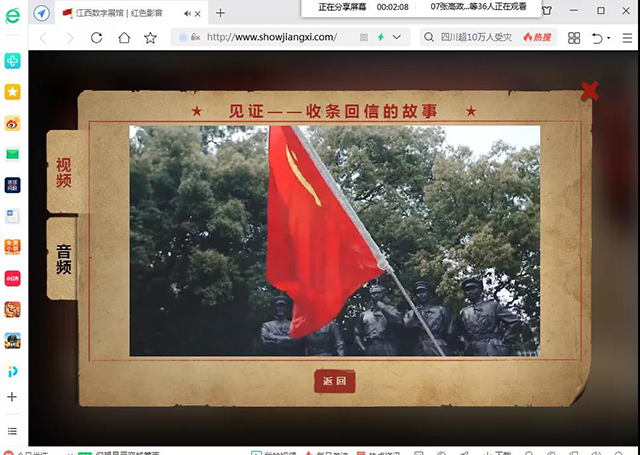
Task: Bookmark page with the star icon
Action: [150, 37]
